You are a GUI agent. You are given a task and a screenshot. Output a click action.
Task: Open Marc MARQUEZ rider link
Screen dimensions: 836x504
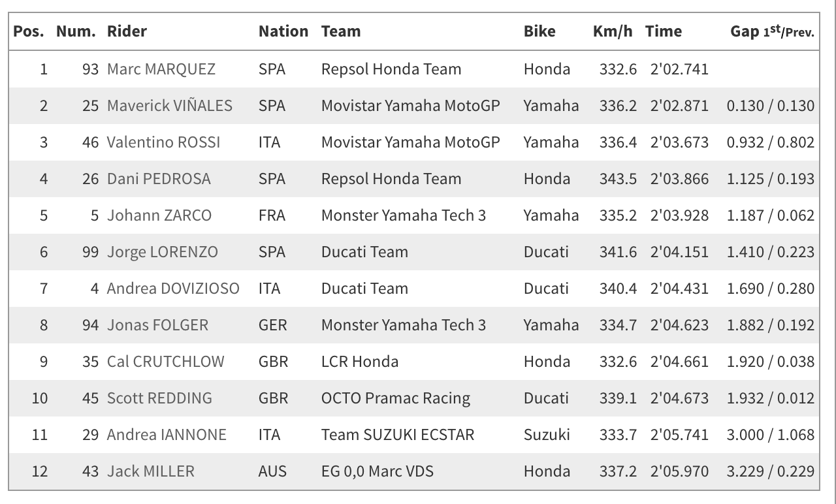(161, 69)
